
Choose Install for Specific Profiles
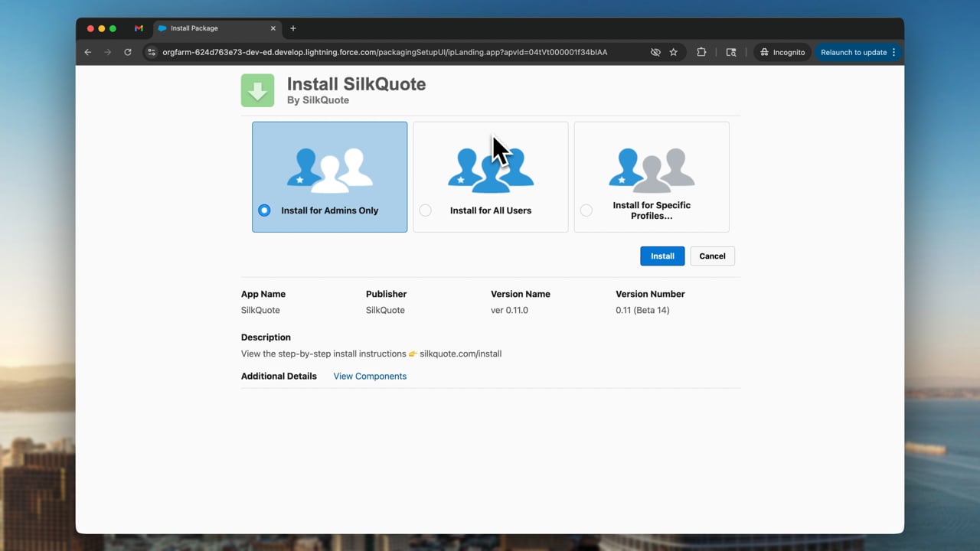586,210
